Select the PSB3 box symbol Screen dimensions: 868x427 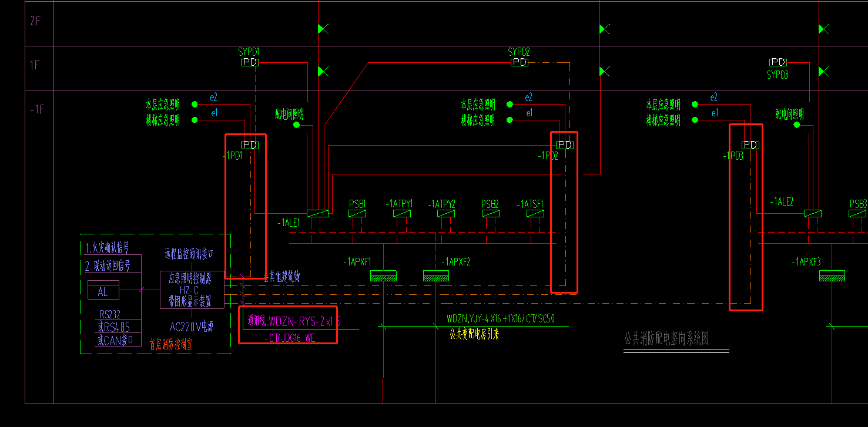857,214
